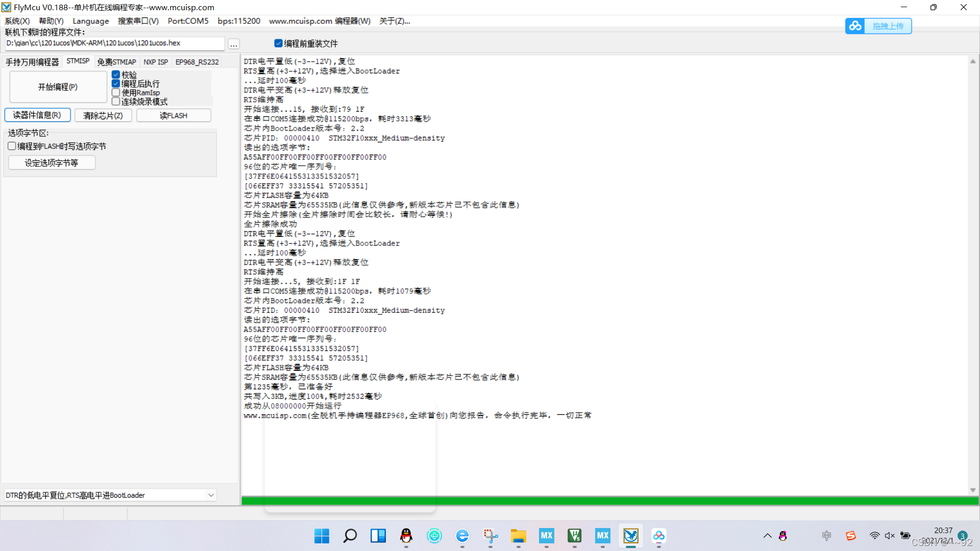
Task: Enable the 使用RamIsp checkbox
Action: 116,92
